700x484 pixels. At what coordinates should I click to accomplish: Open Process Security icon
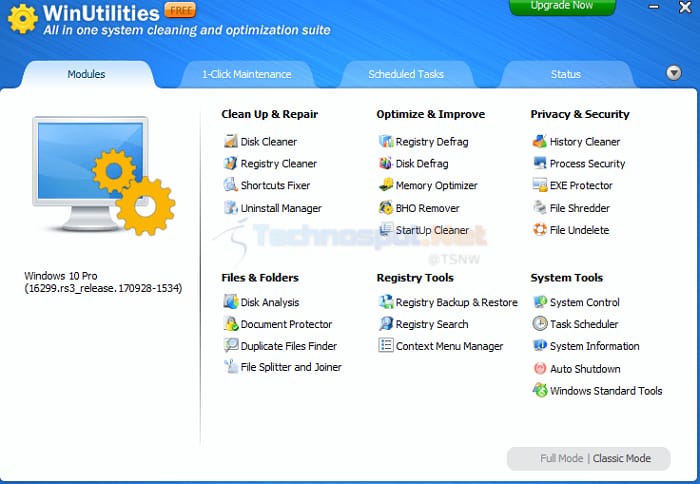[x=540, y=163]
